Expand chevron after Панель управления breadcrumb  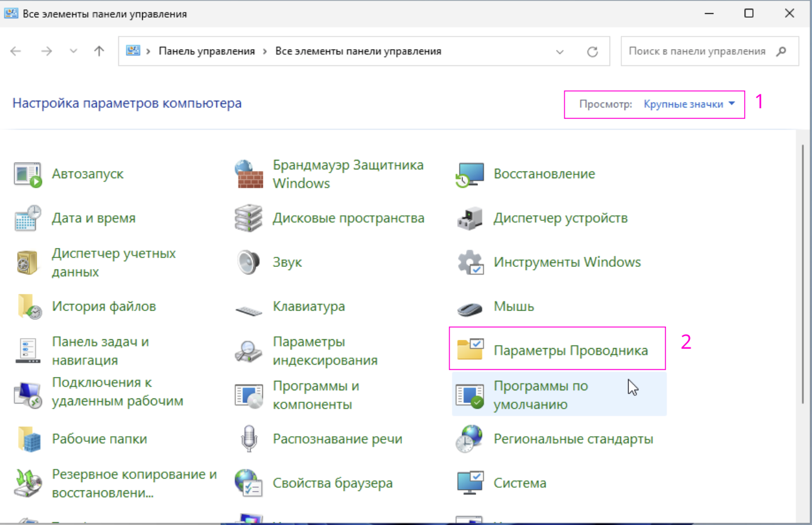[x=265, y=52]
